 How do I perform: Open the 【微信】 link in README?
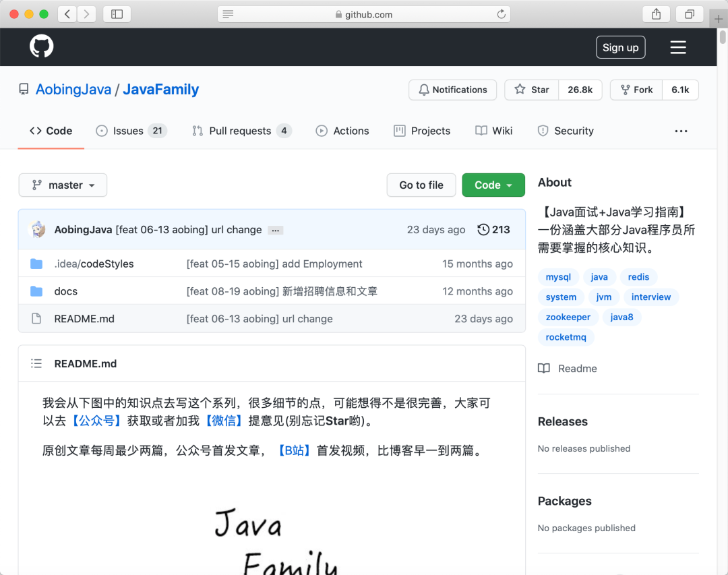tap(224, 421)
